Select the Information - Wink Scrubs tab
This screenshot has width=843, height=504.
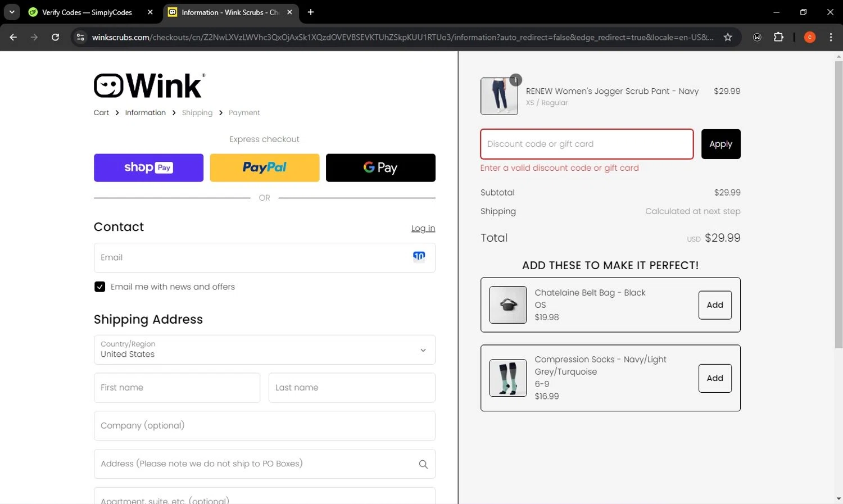pyautogui.click(x=230, y=12)
